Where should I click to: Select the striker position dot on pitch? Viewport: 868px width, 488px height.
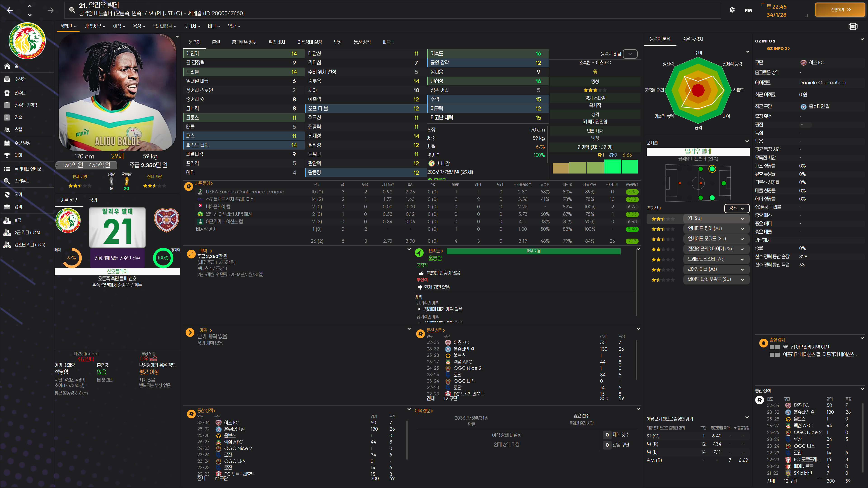[723, 183]
